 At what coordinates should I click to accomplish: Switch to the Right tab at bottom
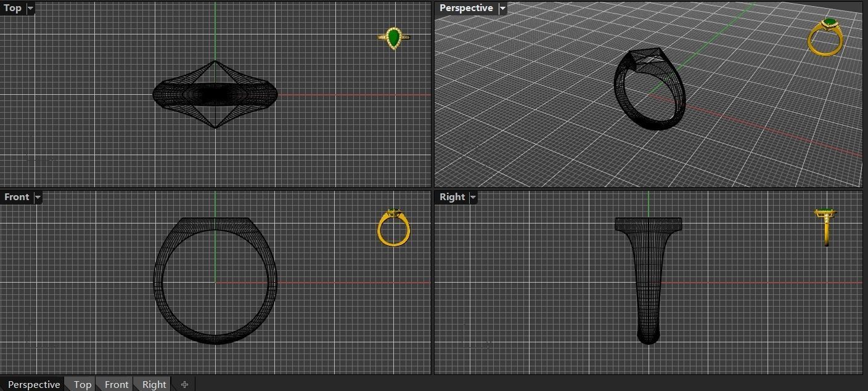pyautogui.click(x=154, y=384)
